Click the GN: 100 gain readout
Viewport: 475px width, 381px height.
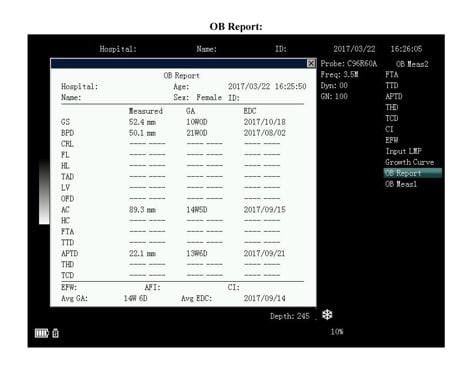pos(334,97)
